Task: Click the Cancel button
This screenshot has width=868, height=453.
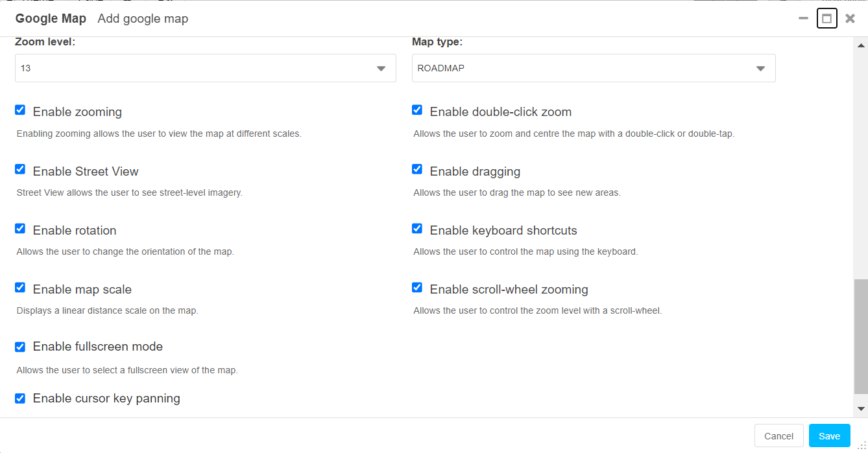Action: (778, 436)
